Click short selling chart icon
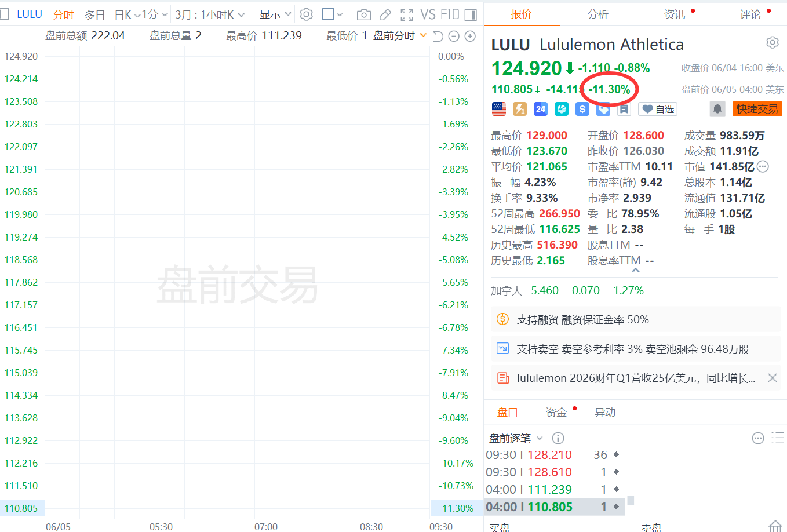The image size is (787, 532). 502,349
